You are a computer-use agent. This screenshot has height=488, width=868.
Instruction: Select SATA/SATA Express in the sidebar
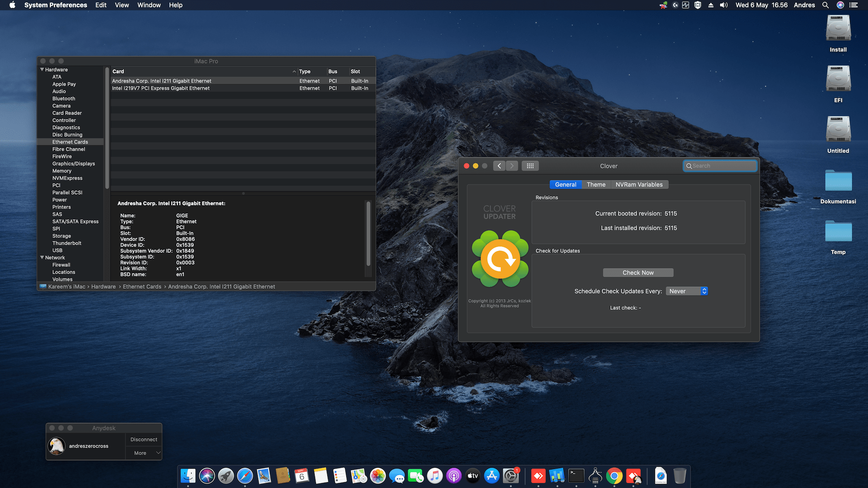click(75, 221)
